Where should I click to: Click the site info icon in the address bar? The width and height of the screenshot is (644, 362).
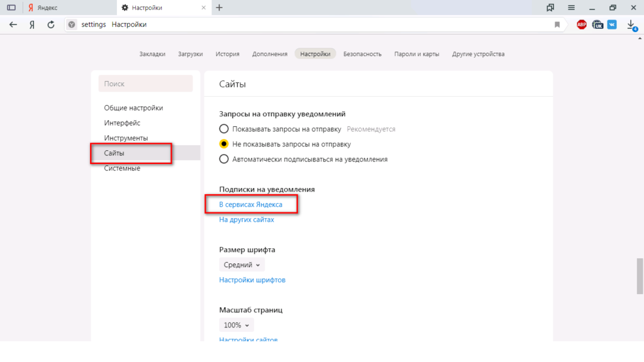pyautogui.click(x=72, y=25)
